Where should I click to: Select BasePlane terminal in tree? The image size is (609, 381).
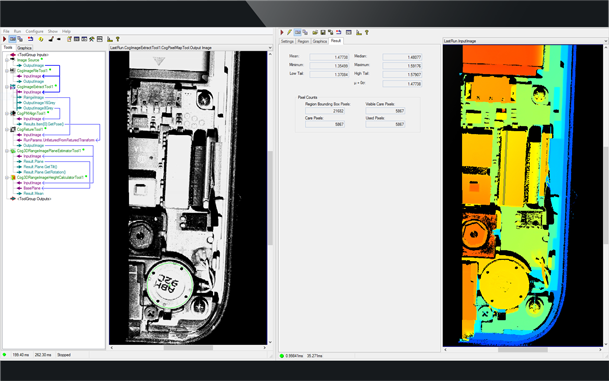tap(32, 188)
